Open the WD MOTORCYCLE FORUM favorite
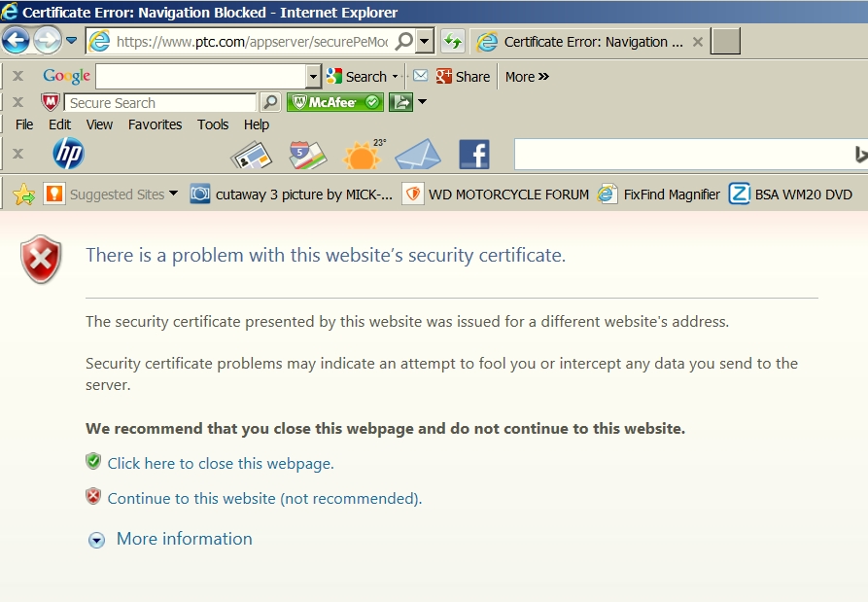This screenshot has width=868, height=602. [x=496, y=195]
